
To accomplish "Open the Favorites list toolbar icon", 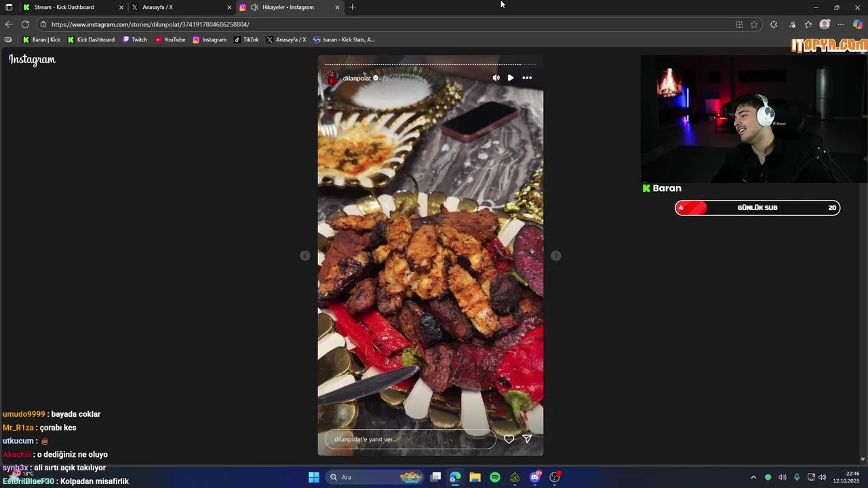I will pyautogui.click(x=808, y=24).
